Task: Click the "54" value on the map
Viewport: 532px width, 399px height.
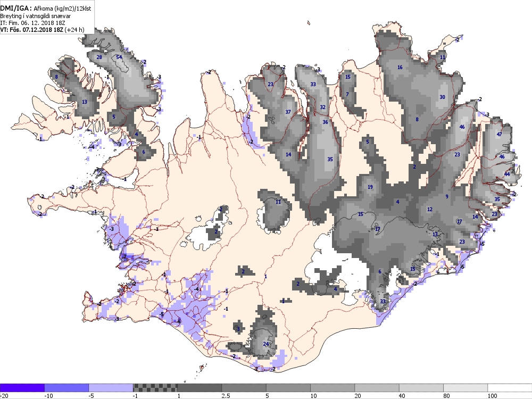Action: (x=119, y=57)
